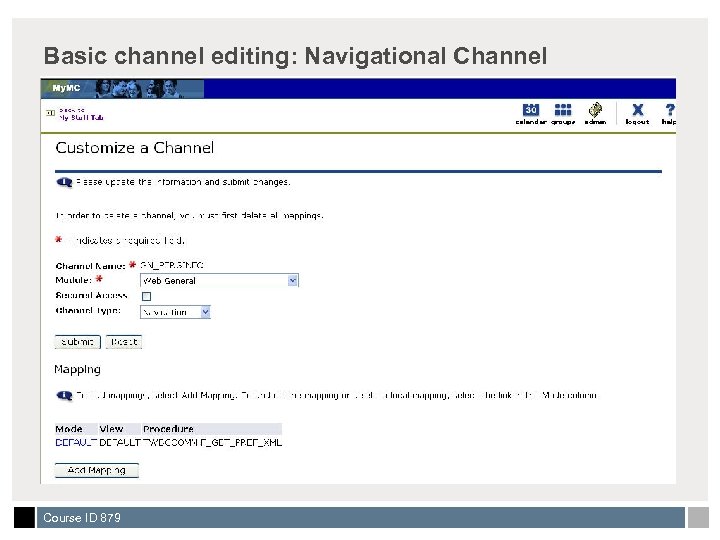Click the Customize a Channel heading
The height and width of the screenshot is (540, 720).
135,148
